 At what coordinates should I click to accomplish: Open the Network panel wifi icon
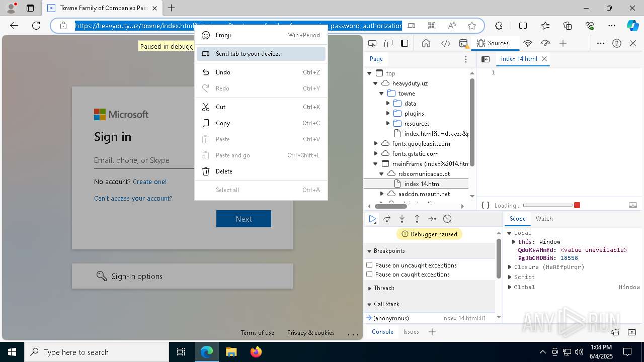point(528,43)
